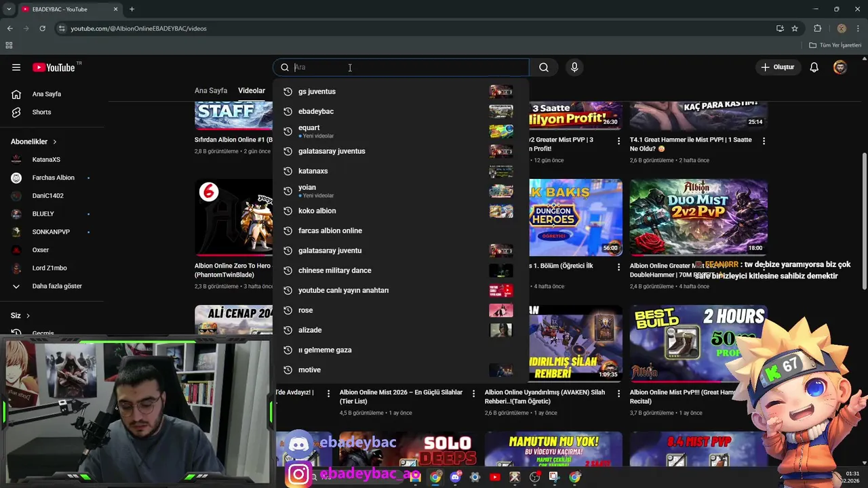Select 'gs juventus' search suggestion
Screen dimensions: 868x488
click(x=400, y=91)
